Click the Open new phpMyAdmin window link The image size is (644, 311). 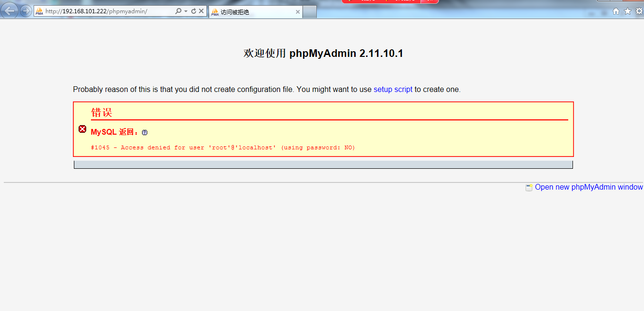589,187
